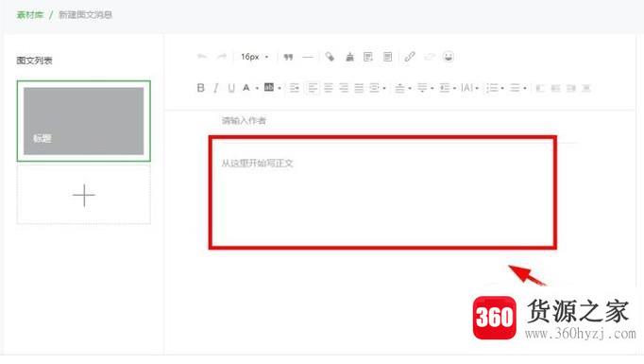Open the emoji smiley picker
Screen dimensions: 644x364
449,57
